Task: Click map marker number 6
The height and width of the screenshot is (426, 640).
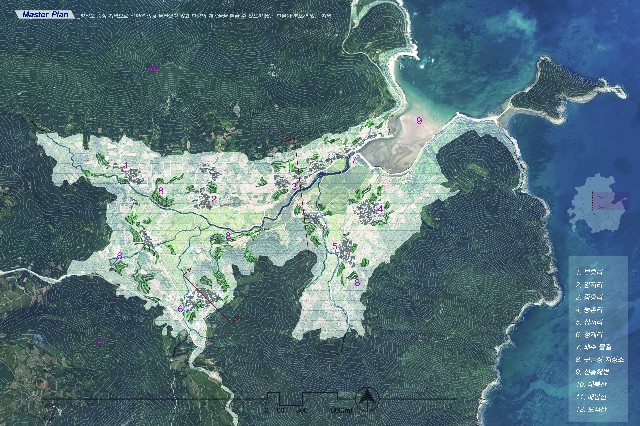Action: click(180, 309)
